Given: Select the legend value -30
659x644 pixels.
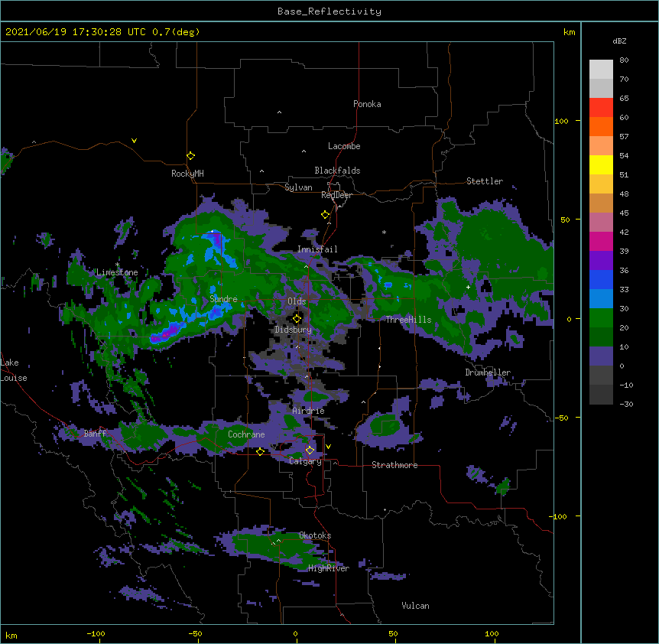Looking at the screenshot, I should tap(626, 405).
